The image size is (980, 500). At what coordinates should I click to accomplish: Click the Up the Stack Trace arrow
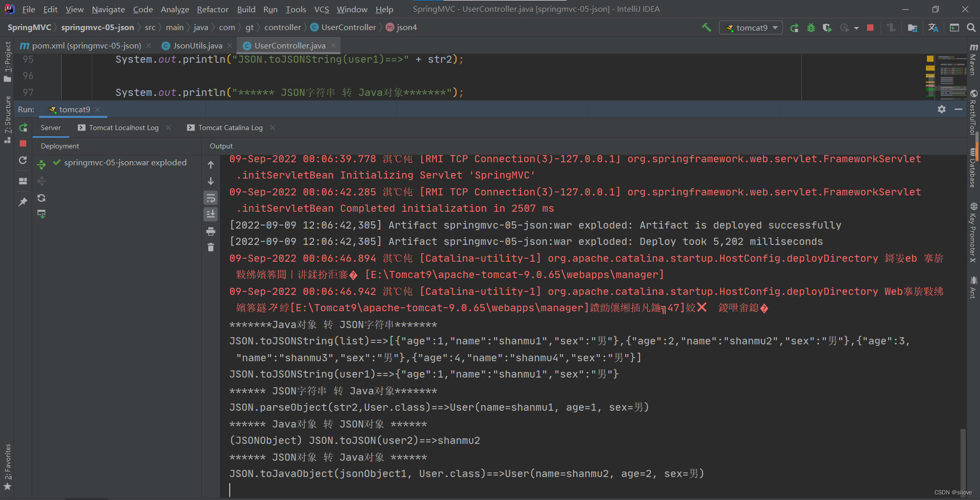[x=211, y=165]
